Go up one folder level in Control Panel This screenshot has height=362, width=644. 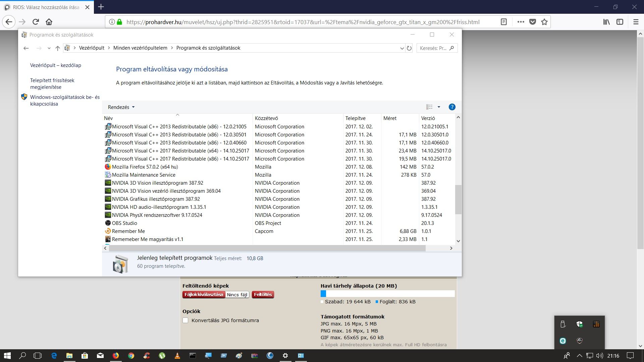(58, 48)
